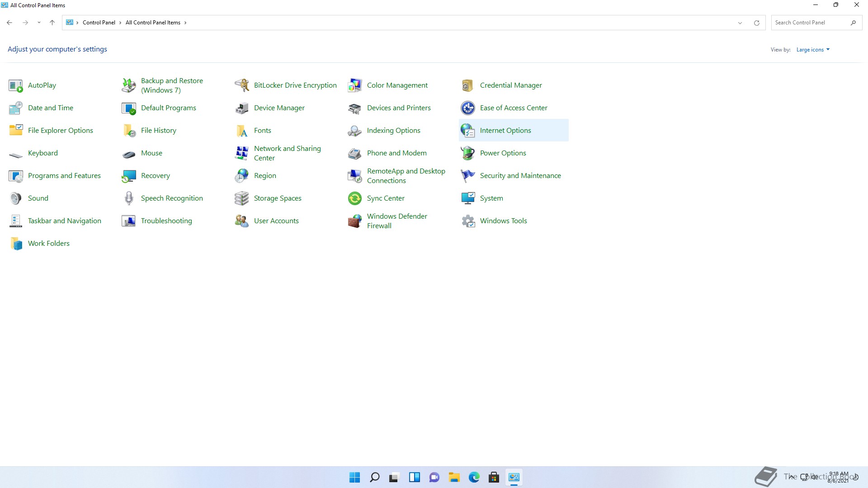
Task: Click the Backup and Restore icon
Action: [129, 85]
